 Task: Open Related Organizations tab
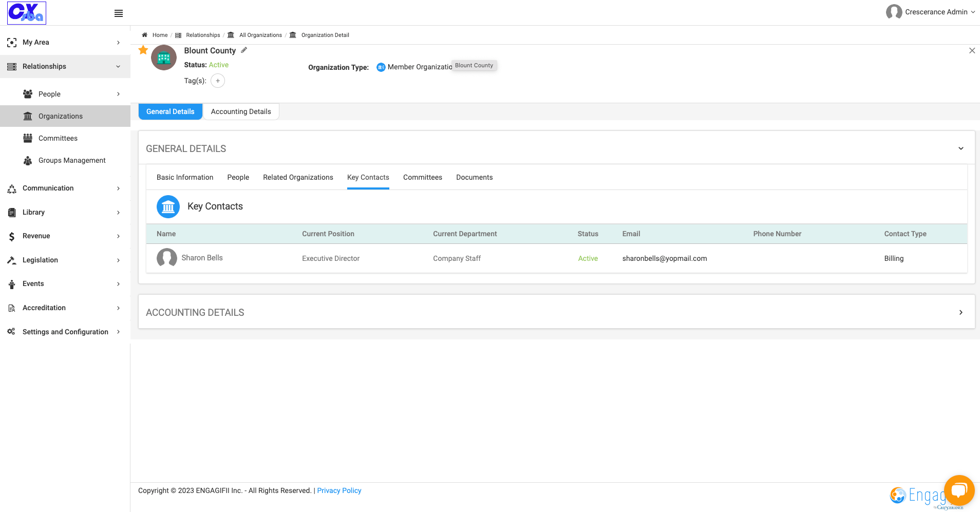298,177
